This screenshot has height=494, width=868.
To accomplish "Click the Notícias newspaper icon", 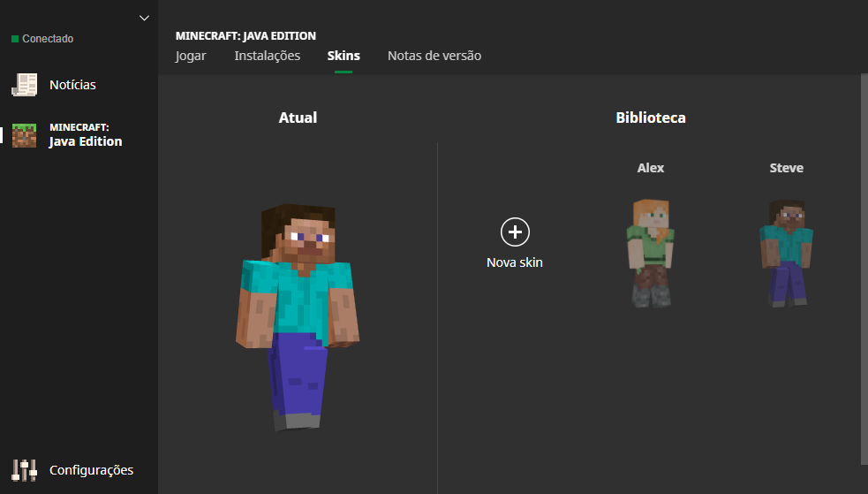I will [x=25, y=85].
